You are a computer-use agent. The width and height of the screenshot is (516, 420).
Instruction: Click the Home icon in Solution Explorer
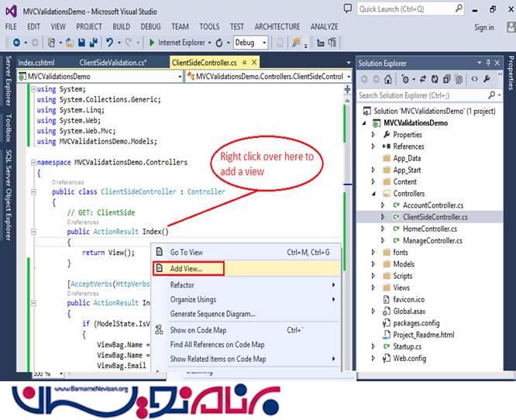point(387,79)
